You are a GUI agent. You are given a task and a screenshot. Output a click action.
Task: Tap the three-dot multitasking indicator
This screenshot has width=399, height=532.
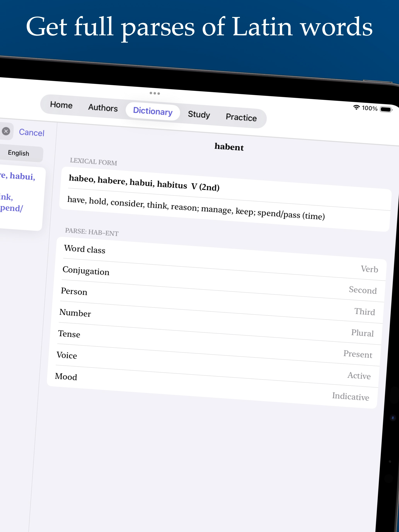(155, 93)
